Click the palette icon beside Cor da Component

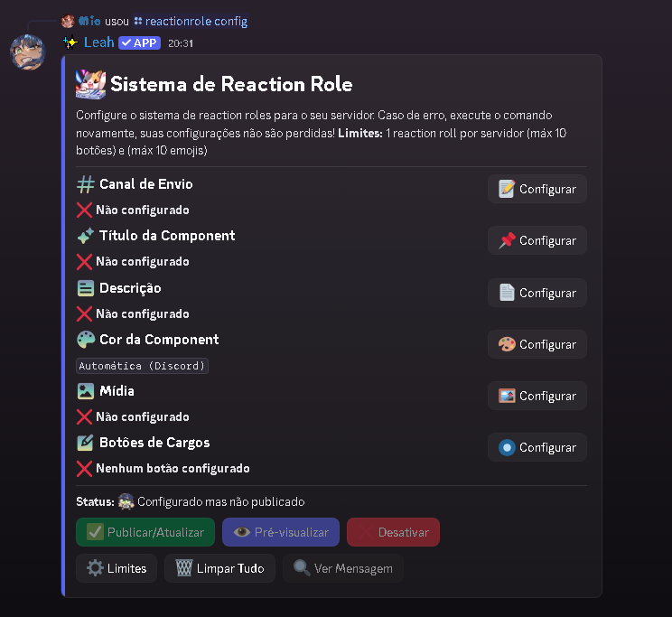(86, 340)
